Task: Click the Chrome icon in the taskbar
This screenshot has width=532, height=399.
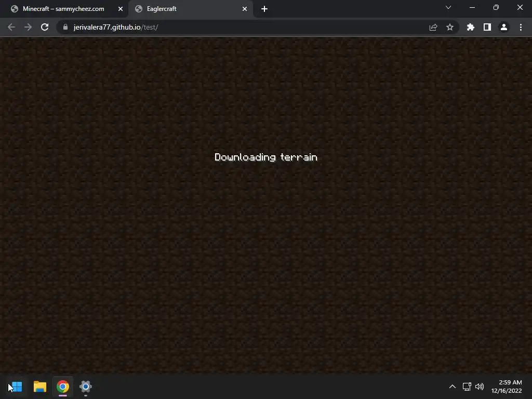Action: (63, 387)
